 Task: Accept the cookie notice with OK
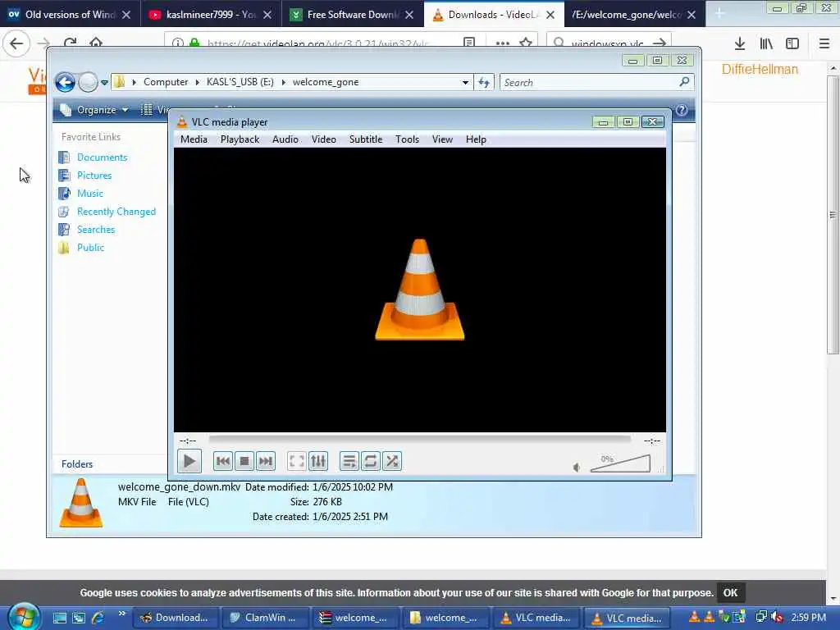(x=730, y=592)
